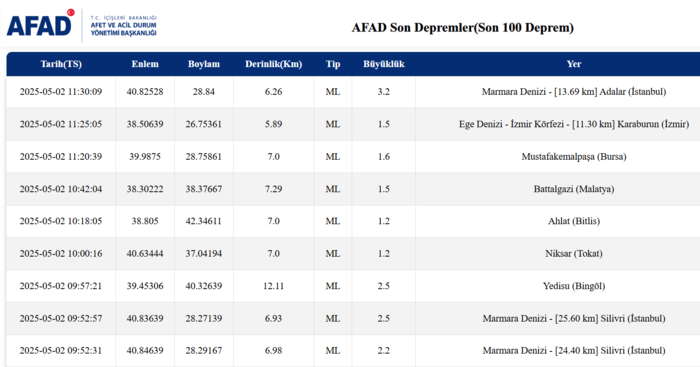Click longitude value 28.27139

(x=204, y=318)
